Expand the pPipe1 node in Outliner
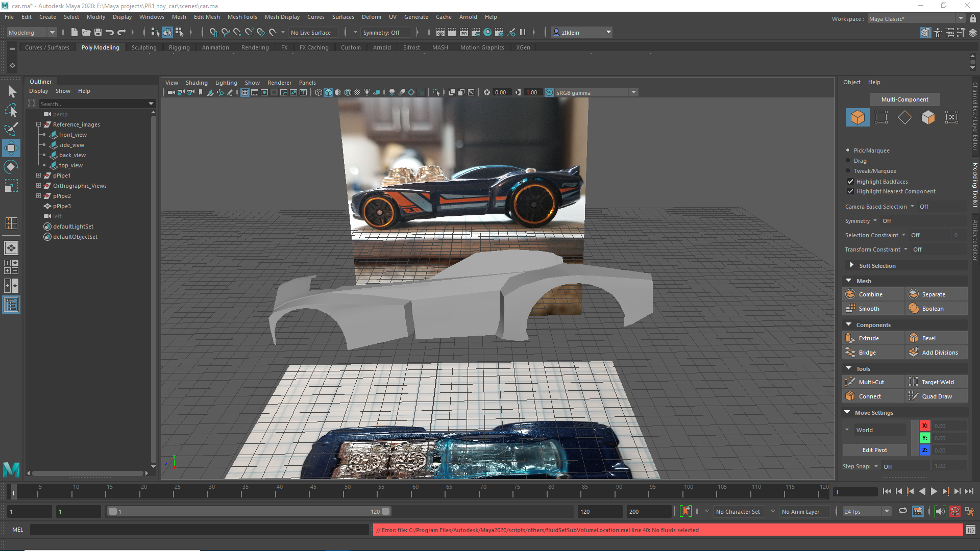The width and height of the screenshot is (980, 551). (38, 176)
